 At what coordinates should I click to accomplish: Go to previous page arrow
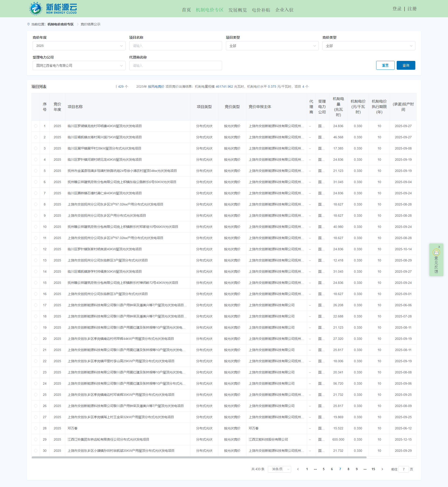tap(298, 469)
